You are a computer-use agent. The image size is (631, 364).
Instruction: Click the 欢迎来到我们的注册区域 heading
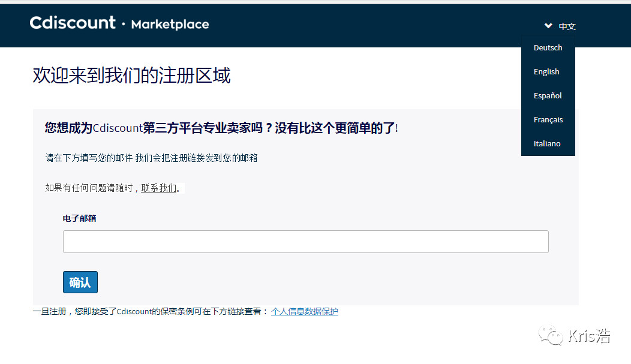pos(131,75)
